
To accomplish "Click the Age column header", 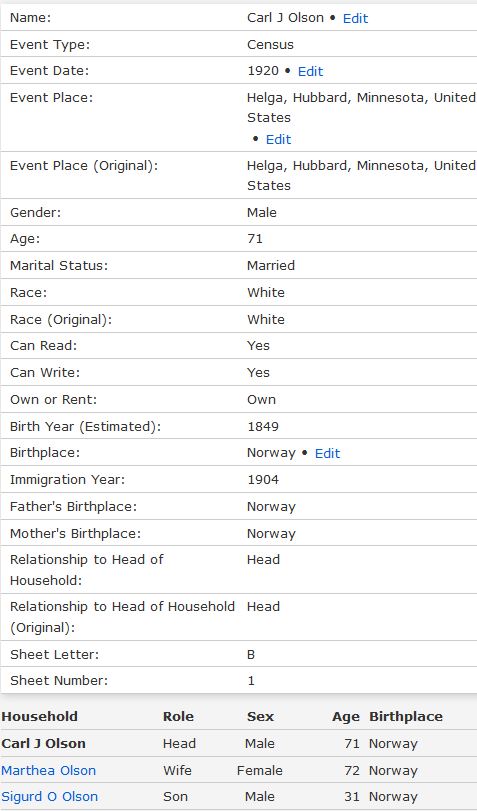I will [x=346, y=717].
